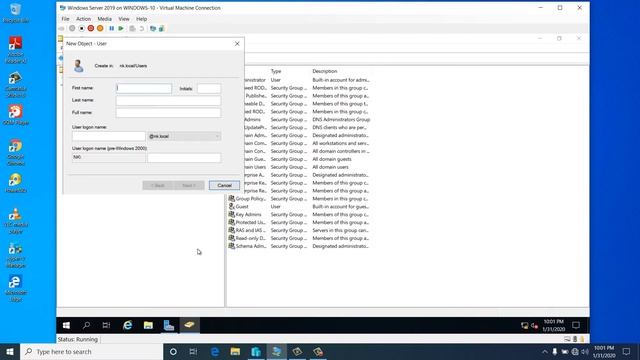The width and height of the screenshot is (640, 360).
Task: Focus the First name field
Action: point(144,88)
